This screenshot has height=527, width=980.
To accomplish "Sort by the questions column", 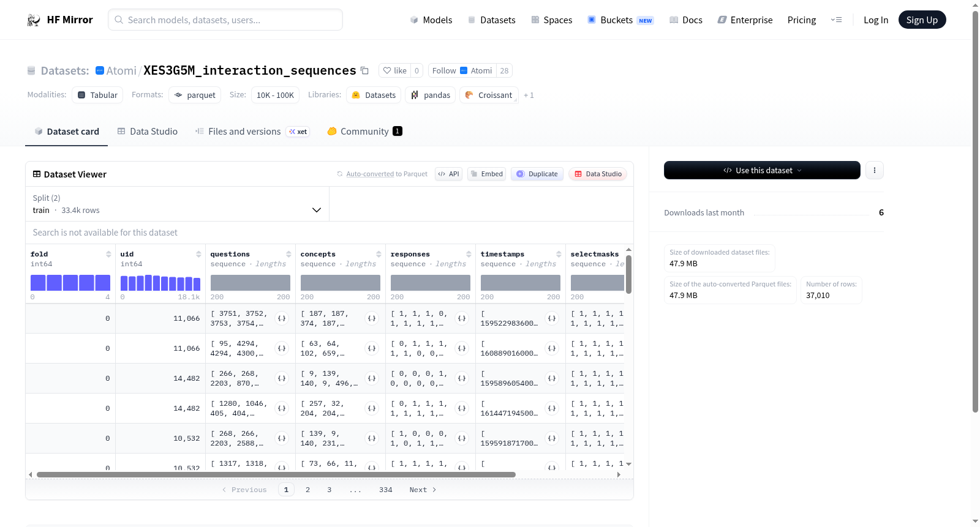I will point(288,254).
